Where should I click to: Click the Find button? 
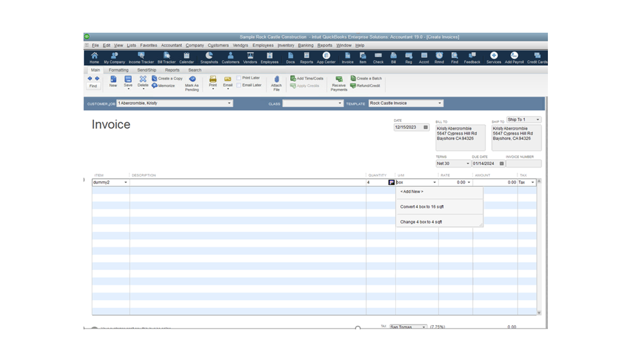click(93, 86)
